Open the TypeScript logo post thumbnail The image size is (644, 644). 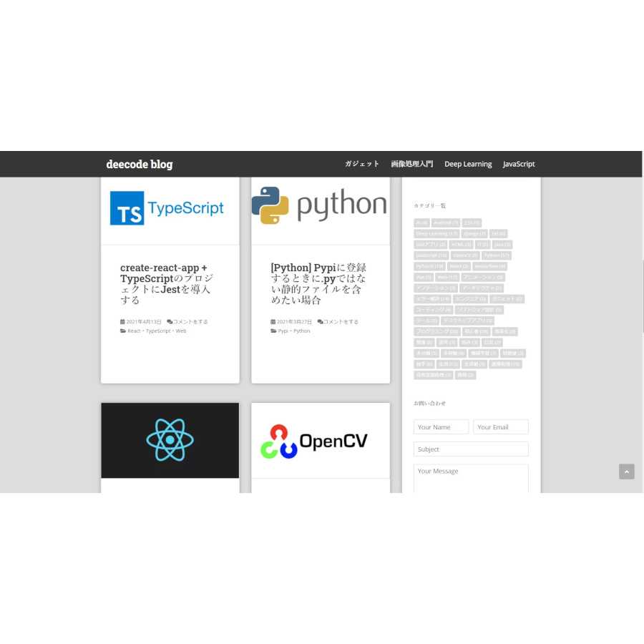170,208
